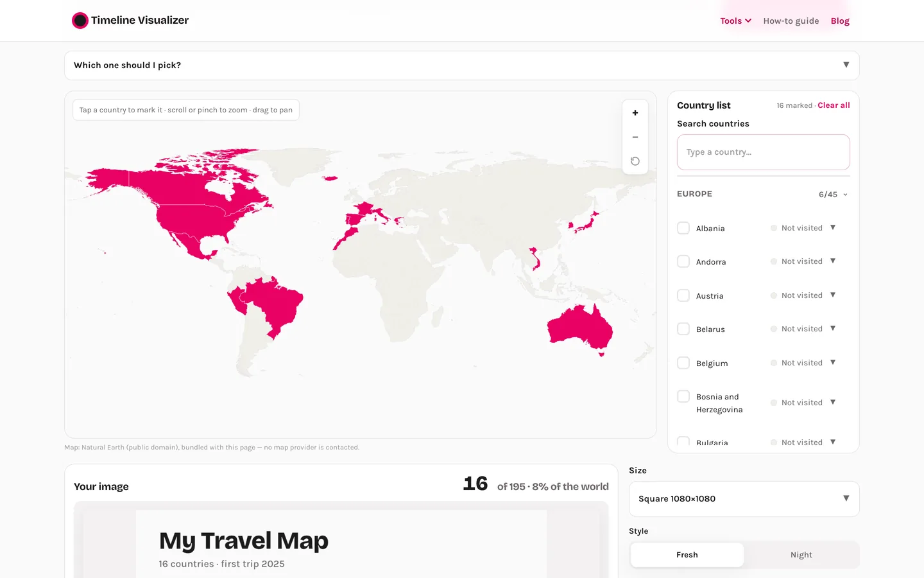Switch to the Night style

(x=801, y=555)
